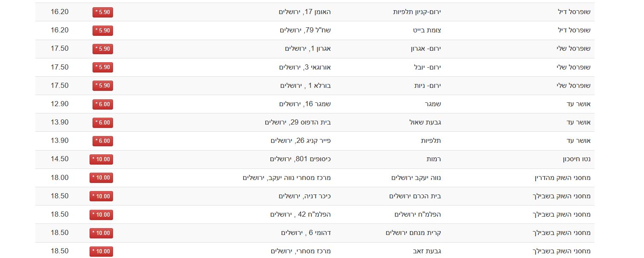
Task: Select the 5.90 badge next to אורוגאי 3
Action: coord(102,67)
